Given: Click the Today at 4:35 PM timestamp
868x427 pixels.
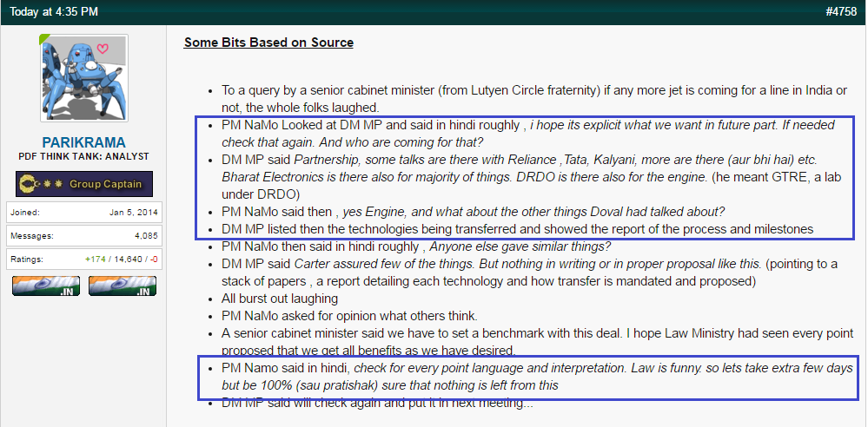Looking at the screenshot, I should 54,11.
